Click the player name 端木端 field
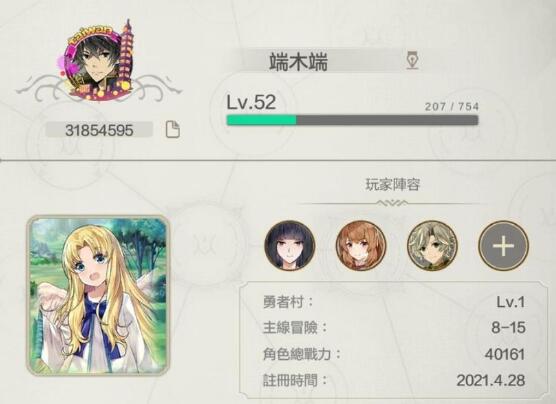556x404 pixels. [324, 61]
